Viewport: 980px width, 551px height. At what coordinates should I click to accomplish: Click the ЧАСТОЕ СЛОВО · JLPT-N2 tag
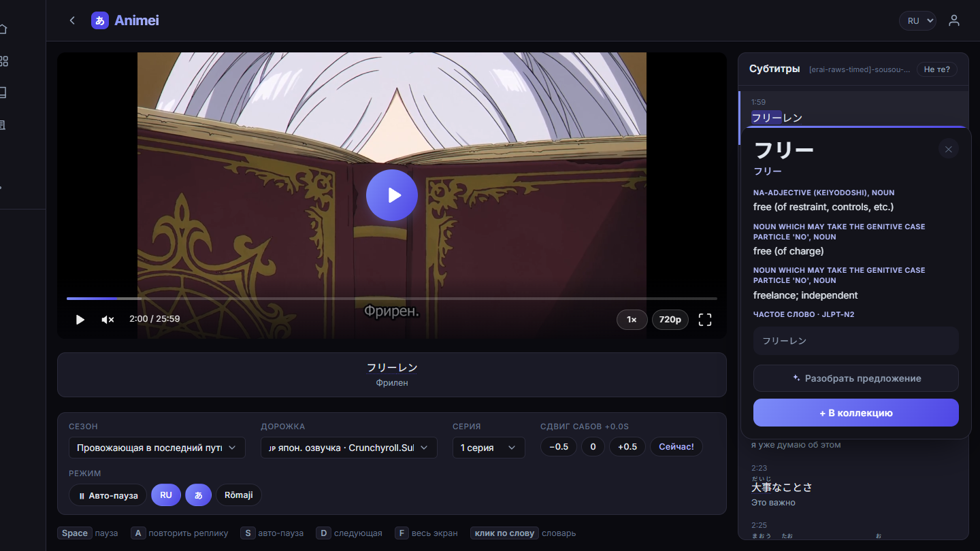(x=804, y=314)
